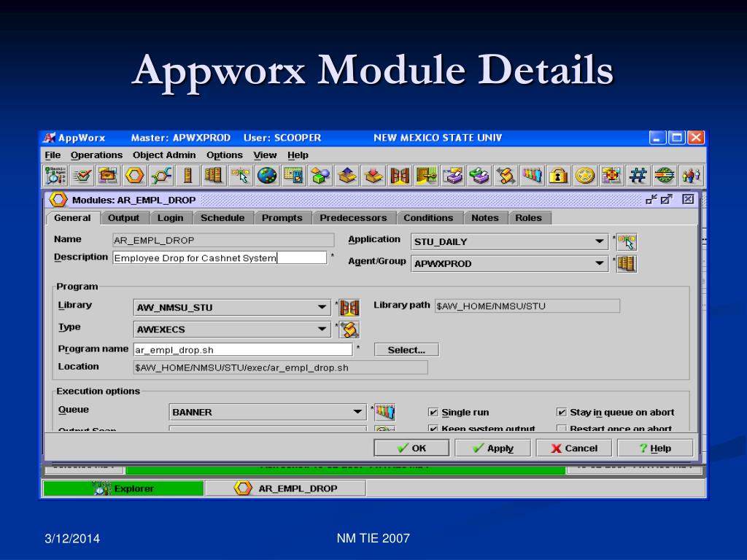Open the Explorer magnifier toolbar icon
Image resolution: width=747 pixels, height=560 pixels.
55,176
